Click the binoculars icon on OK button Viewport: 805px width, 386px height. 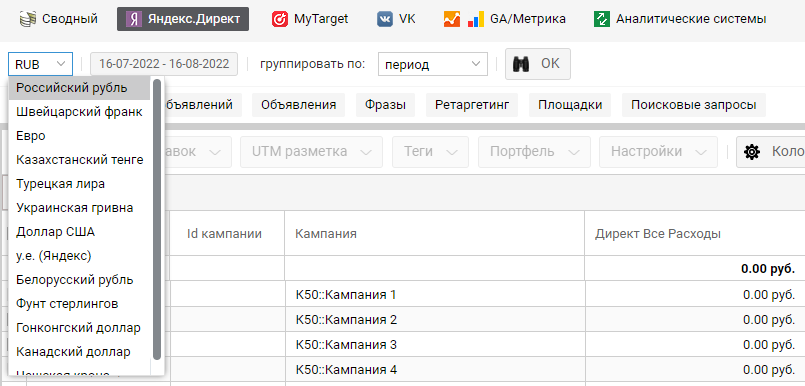click(x=521, y=64)
